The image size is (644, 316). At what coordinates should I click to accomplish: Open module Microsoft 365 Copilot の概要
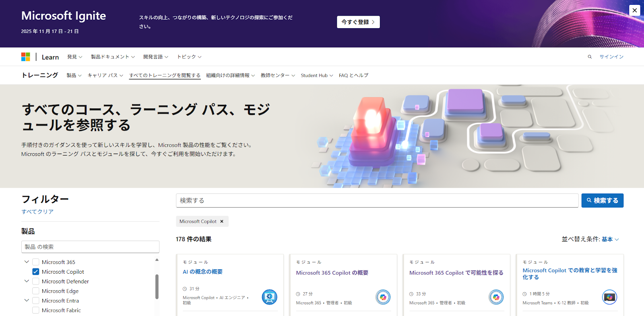click(332, 273)
